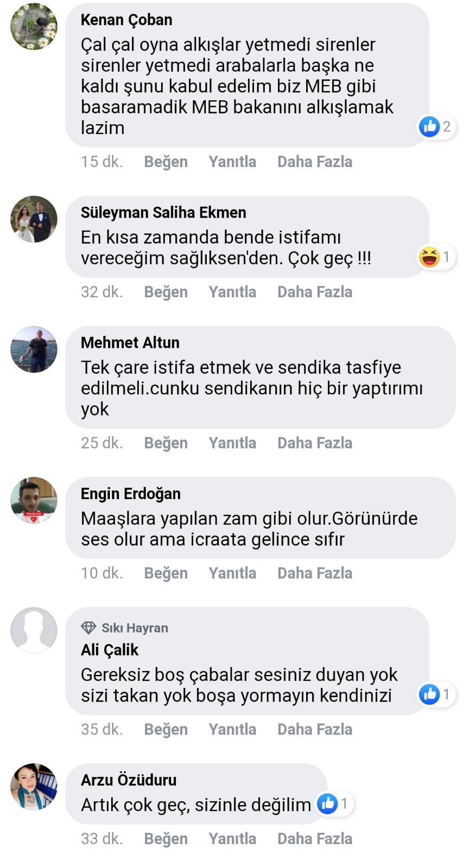Expand Daha Fazla under Arzu Özüduru's comment
This screenshot has height=868, width=469.
click(x=314, y=839)
